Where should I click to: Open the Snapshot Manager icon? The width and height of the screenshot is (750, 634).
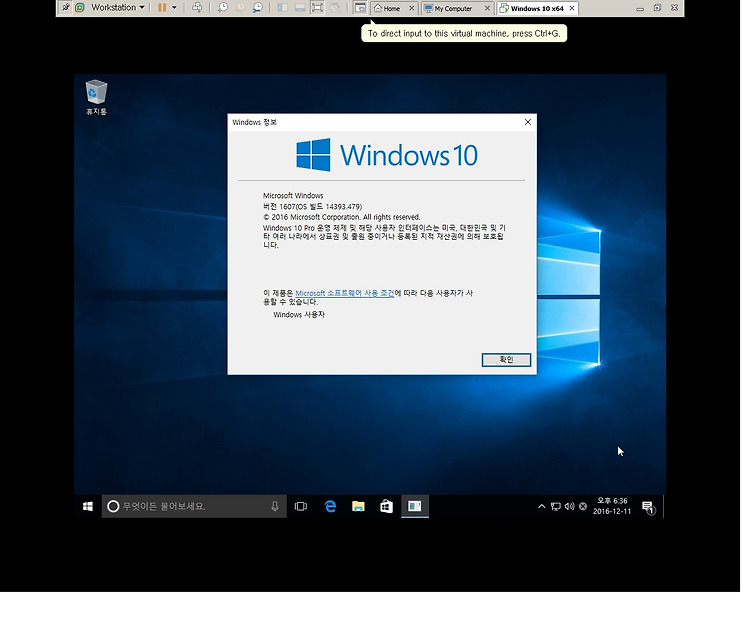click(x=257, y=8)
